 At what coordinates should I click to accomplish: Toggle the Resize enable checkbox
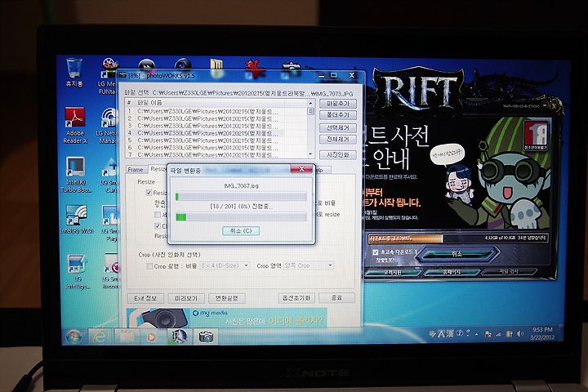click(x=149, y=193)
